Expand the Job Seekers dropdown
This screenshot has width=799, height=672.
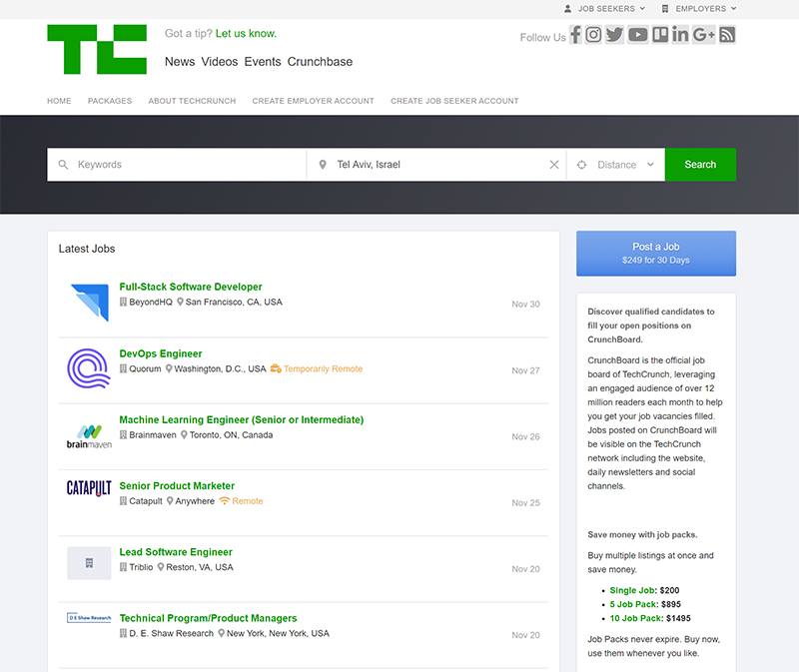pos(605,9)
